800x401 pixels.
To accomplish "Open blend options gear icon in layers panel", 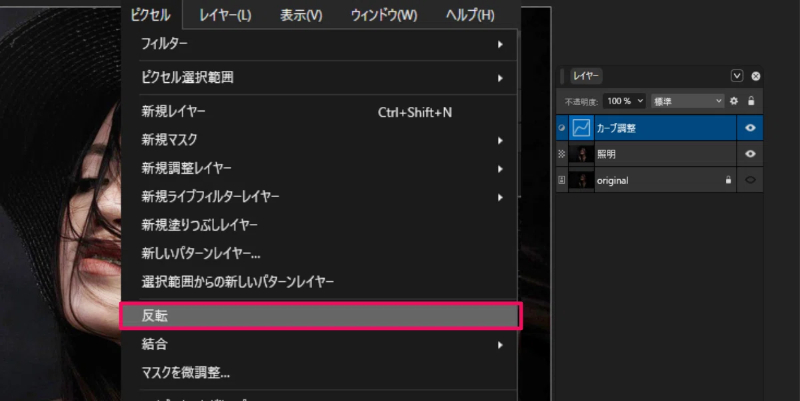I will [x=734, y=101].
